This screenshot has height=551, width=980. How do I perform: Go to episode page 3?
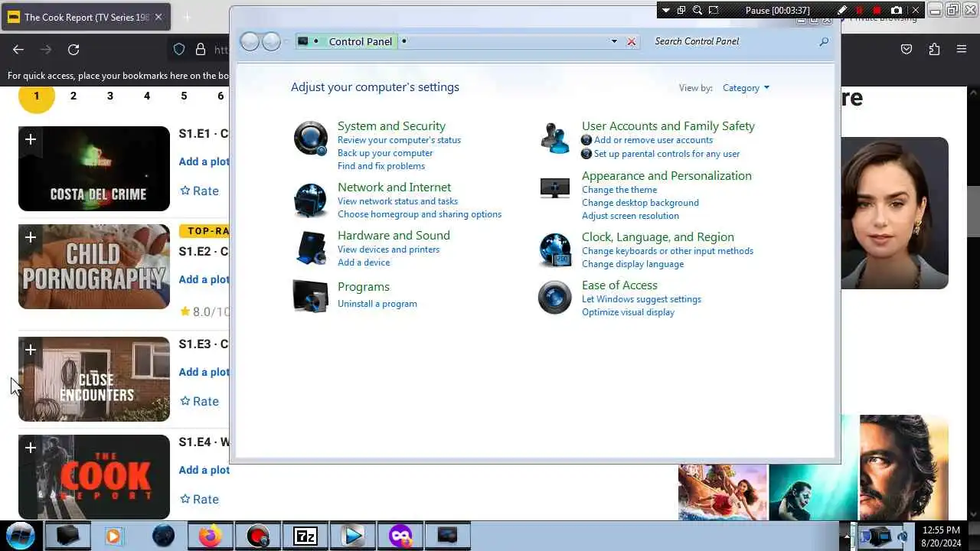click(x=110, y=96)
